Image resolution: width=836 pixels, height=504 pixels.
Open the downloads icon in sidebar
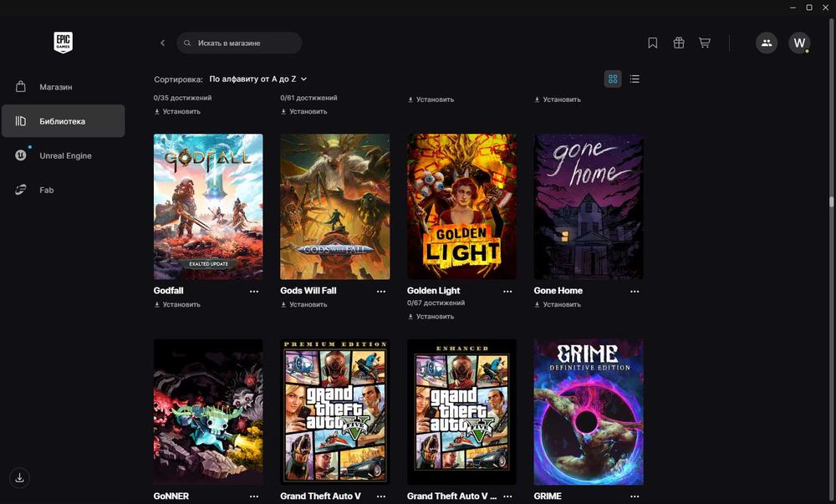point(20,477)
